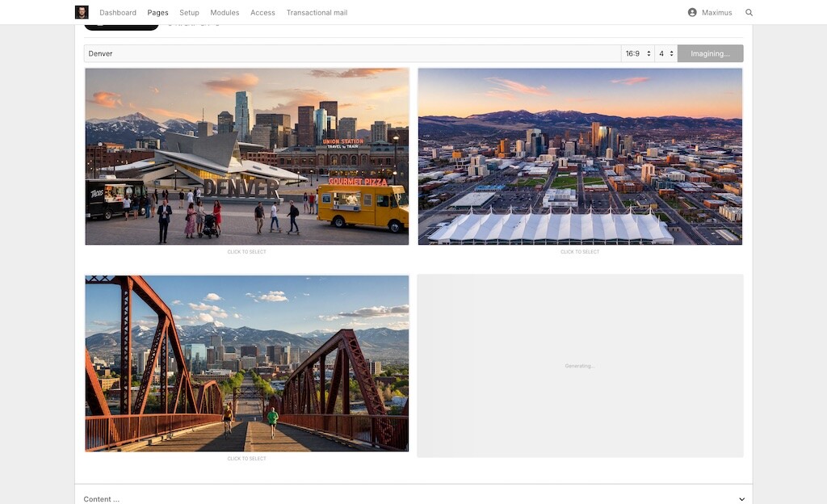Open the image count dropdown showing 4
This screenshot has width=827, height=504.
tap(665, 53)
